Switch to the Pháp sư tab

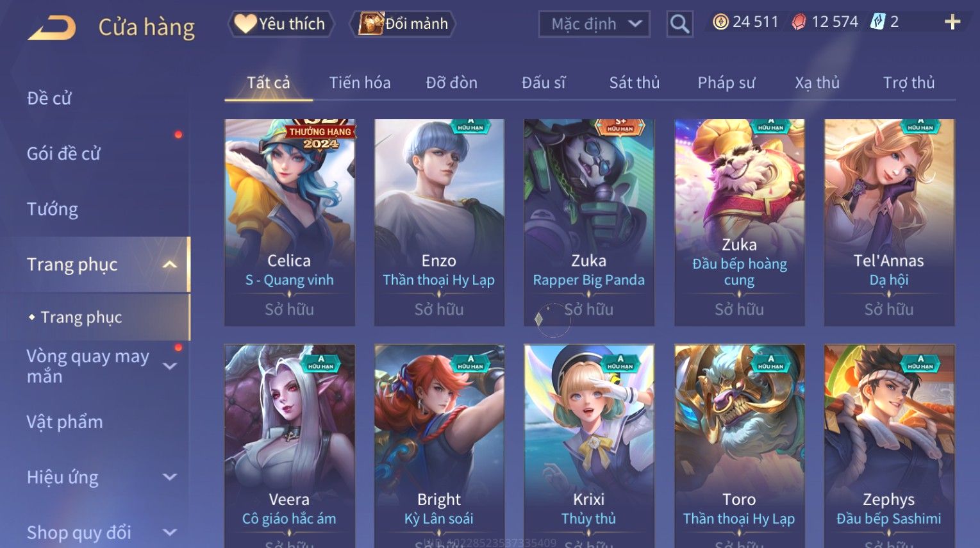(726, 83)
